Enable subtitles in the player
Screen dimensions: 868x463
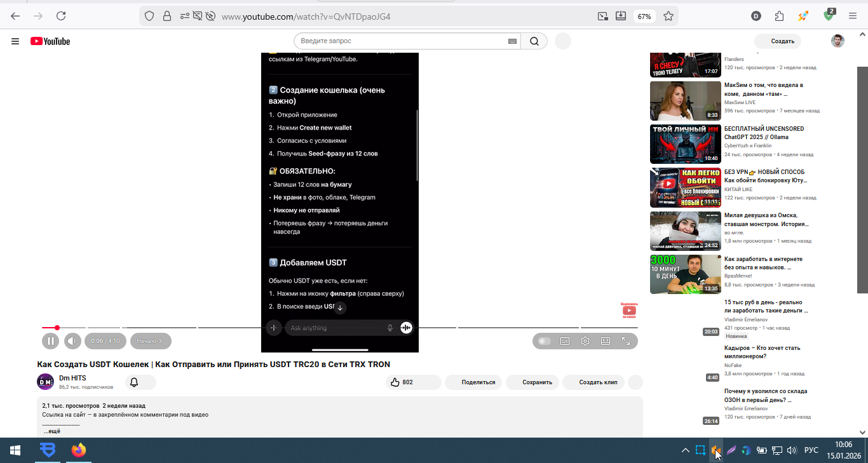click(565, 341)
